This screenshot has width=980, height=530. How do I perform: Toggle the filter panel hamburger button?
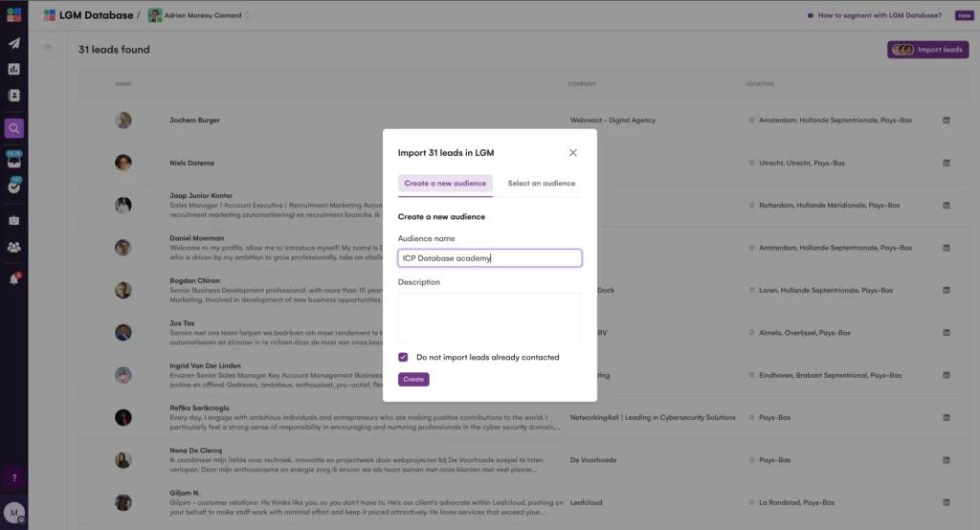tap(48, 48)
